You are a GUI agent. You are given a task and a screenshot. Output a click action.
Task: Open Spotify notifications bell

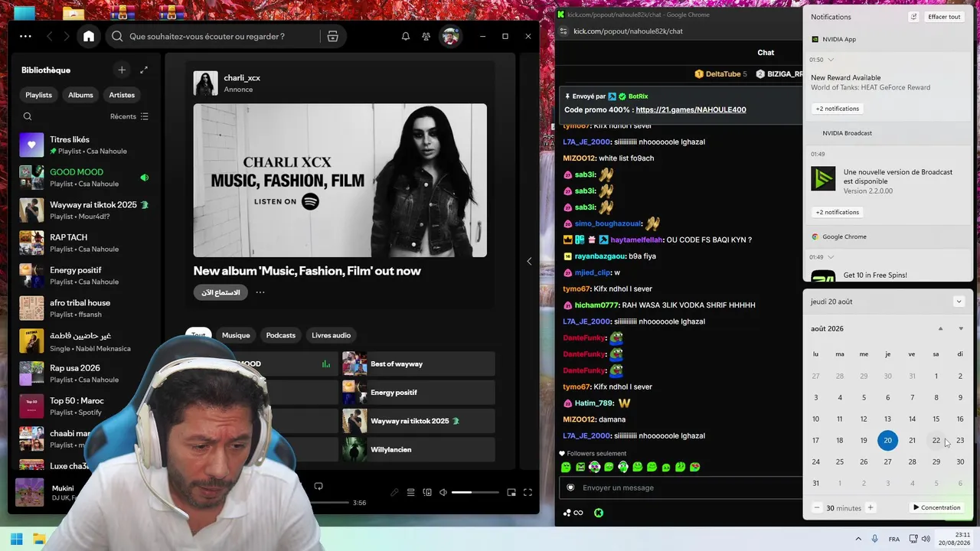[x=406, y=36]
